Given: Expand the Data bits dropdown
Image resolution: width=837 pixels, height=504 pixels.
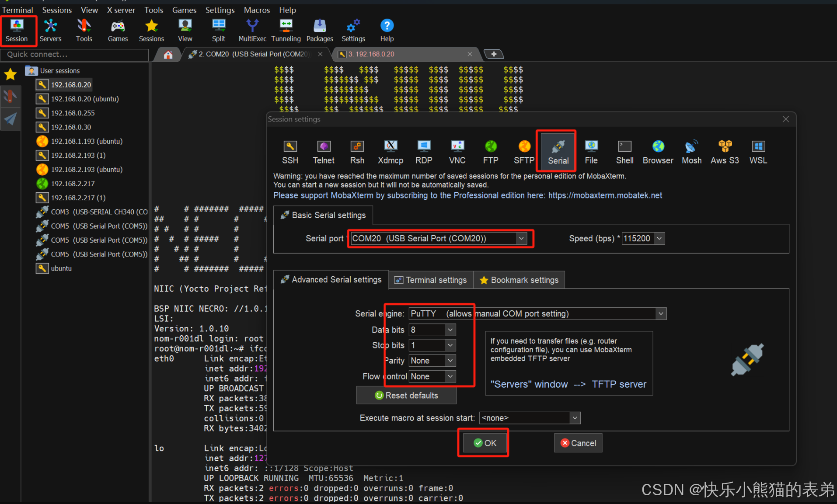Looking at the screenshot, I should pos(450,330).
